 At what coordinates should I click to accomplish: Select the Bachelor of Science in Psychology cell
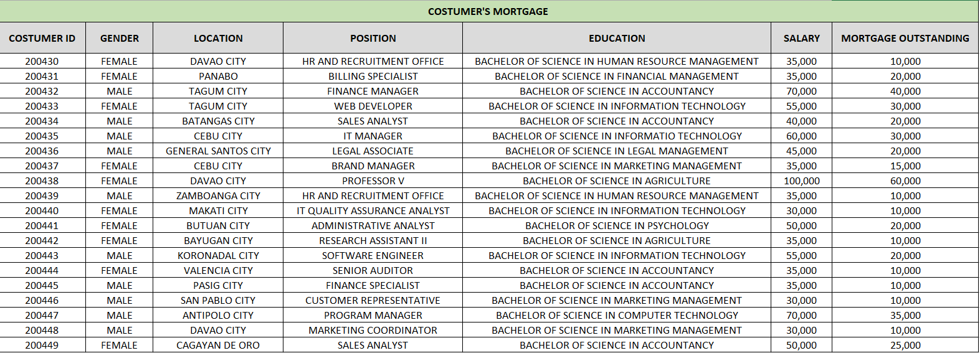click(617, 225)
